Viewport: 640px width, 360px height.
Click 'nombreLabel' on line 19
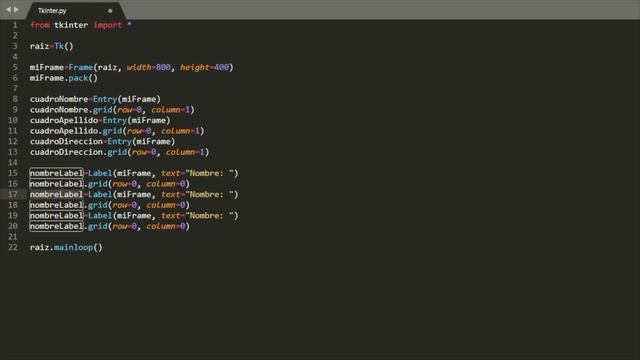(56, 216)
